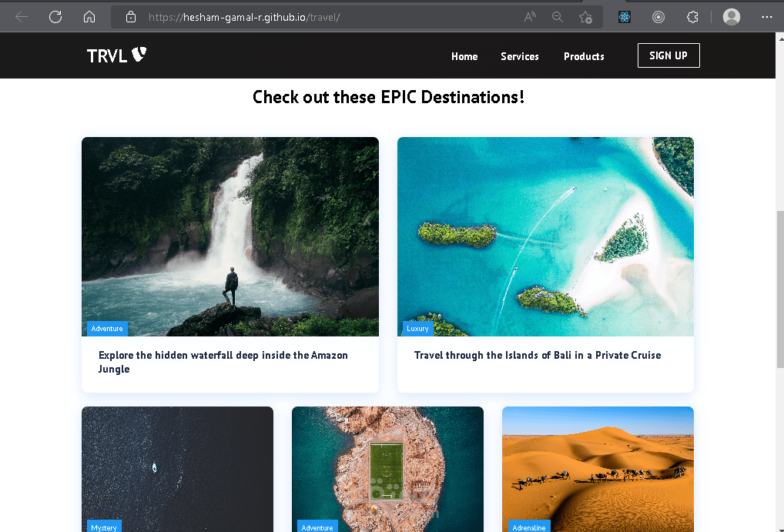Open the Sahara desert dunes card image
Image resolution: width=784 pixels, height=532 pixels.
(x=598, y=469)
